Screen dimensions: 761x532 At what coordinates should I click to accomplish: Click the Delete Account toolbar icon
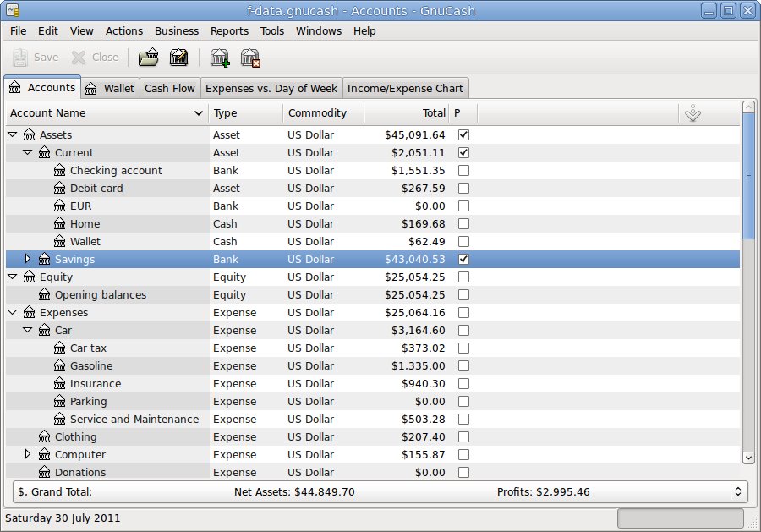[x=250, y=58]
